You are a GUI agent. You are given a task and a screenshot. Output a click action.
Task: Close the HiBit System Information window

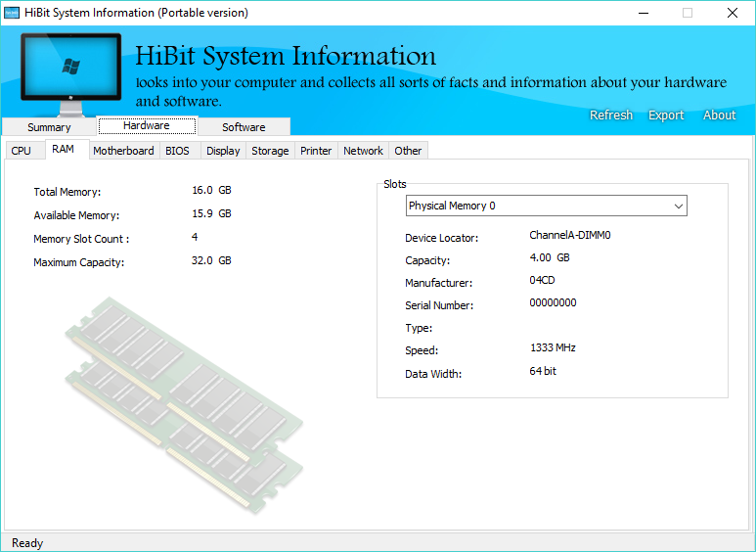tap(732, 13)
